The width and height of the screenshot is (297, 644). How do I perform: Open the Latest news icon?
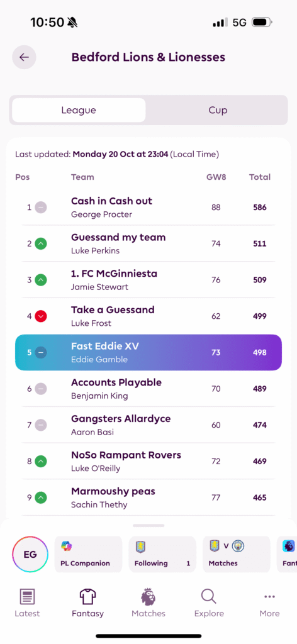pyautogui.click(x=28, y=597)
